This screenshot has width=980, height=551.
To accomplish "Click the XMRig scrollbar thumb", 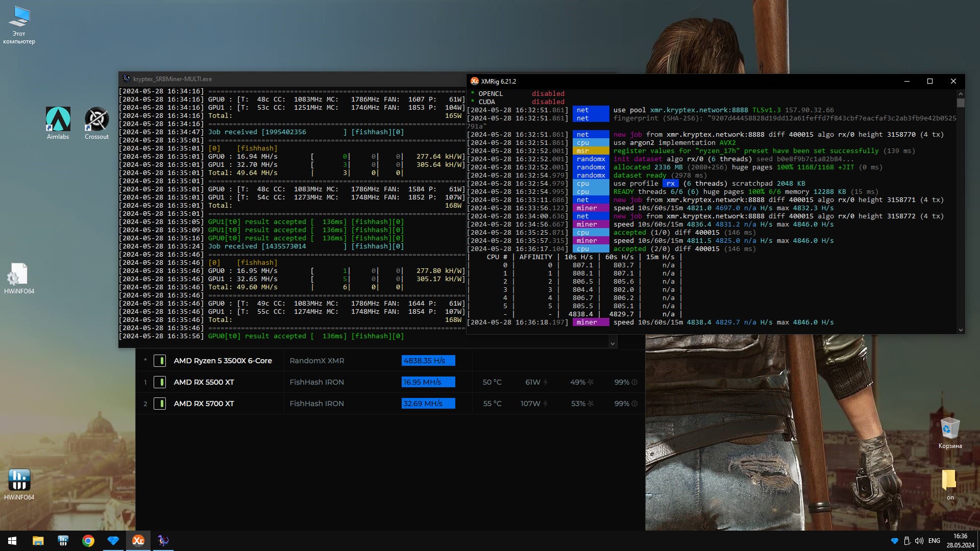I will (961, 103).
